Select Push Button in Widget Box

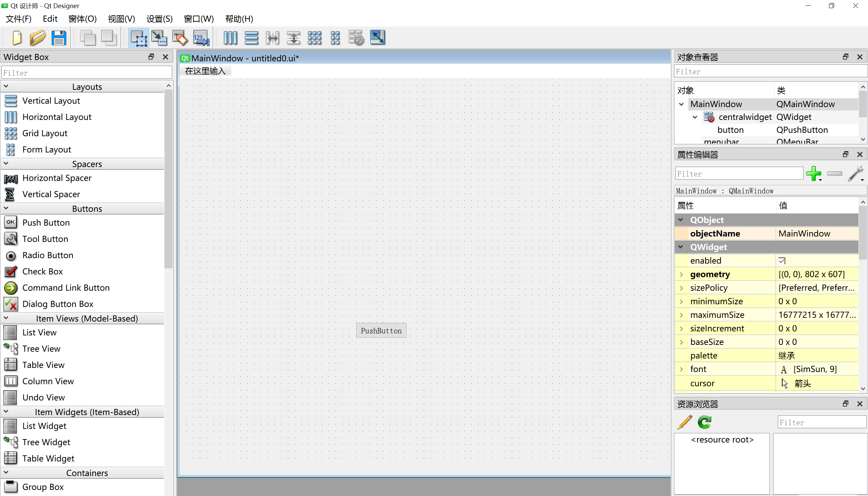[46, 223]
